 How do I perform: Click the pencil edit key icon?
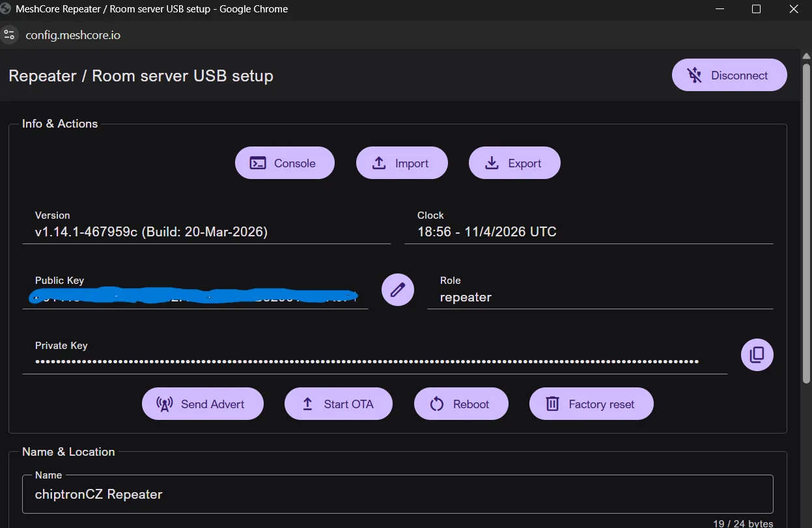[x=397, y=290]
